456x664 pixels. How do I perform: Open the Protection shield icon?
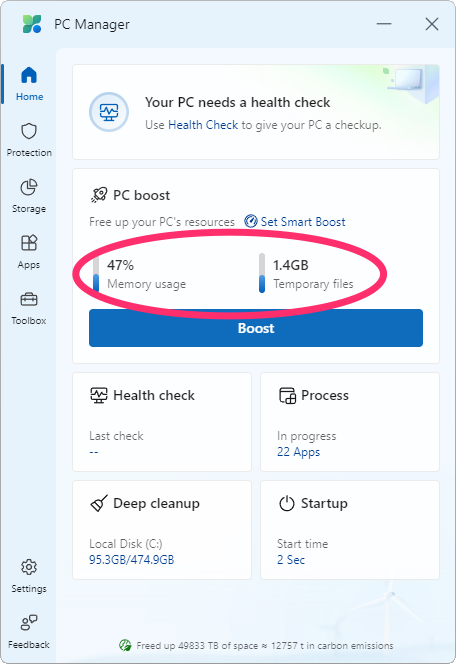click(29, 132)
